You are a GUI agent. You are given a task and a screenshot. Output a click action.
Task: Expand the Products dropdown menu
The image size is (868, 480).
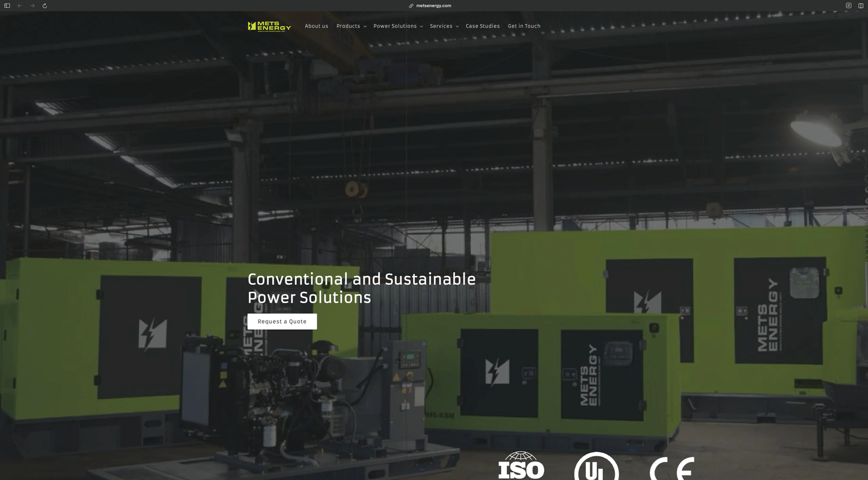click(351, 26)
